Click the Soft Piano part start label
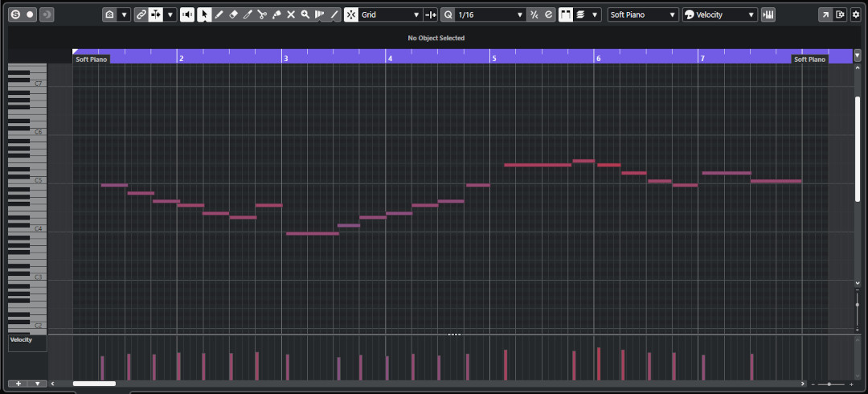Image resolution: width=868 pixels, height=394 pixels. (x=92, y=60)
